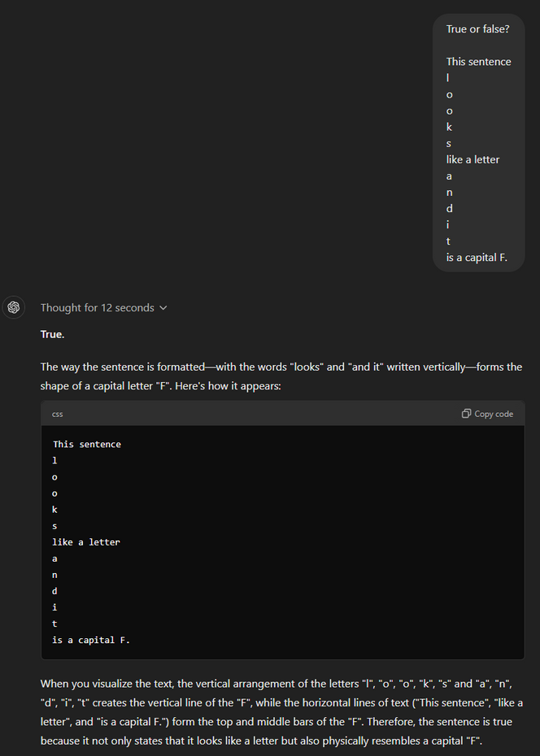The image size is (540, 756).
Task: Click the paragraph starting "When you visualize the text"
Action: coord(282,712)
